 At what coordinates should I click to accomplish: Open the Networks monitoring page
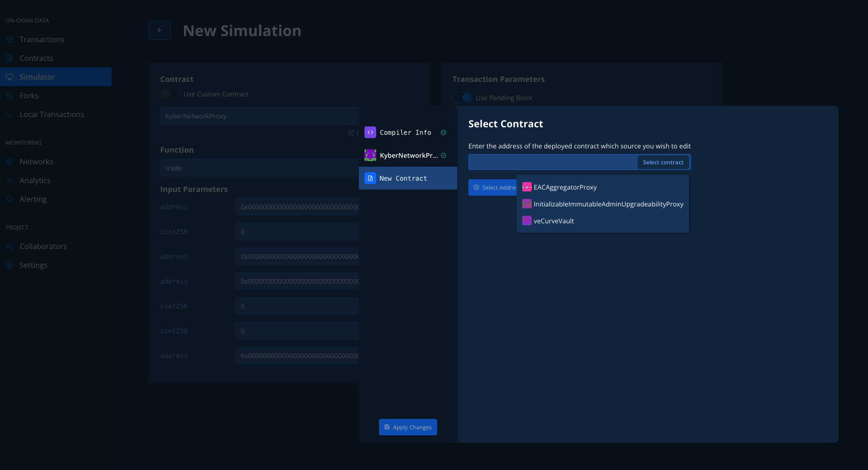[56, 162]
